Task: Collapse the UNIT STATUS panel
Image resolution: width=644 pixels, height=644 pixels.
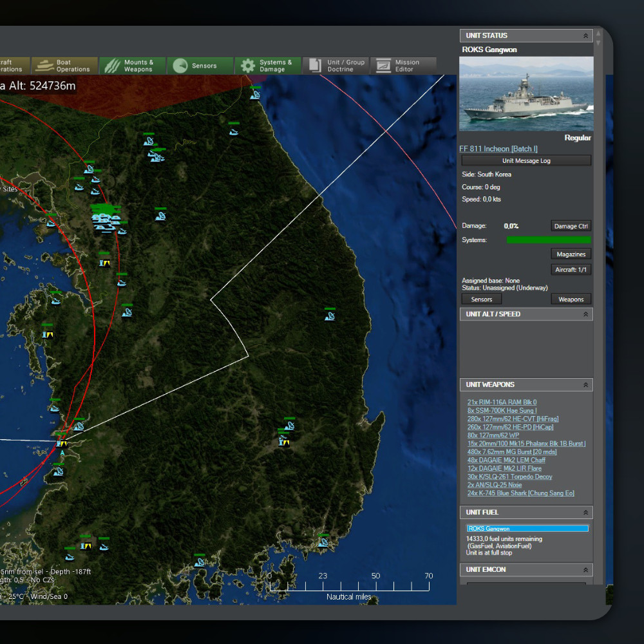Action: [x=585, y=36]
